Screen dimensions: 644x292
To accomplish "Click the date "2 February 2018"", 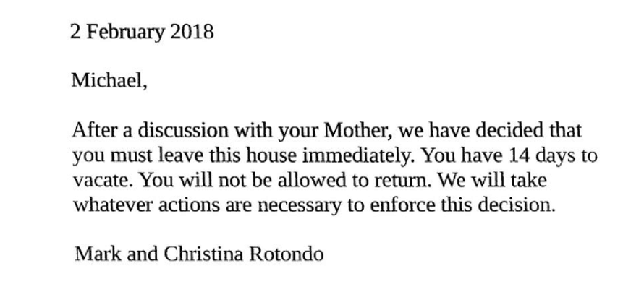I will click(x=142, y=33).
